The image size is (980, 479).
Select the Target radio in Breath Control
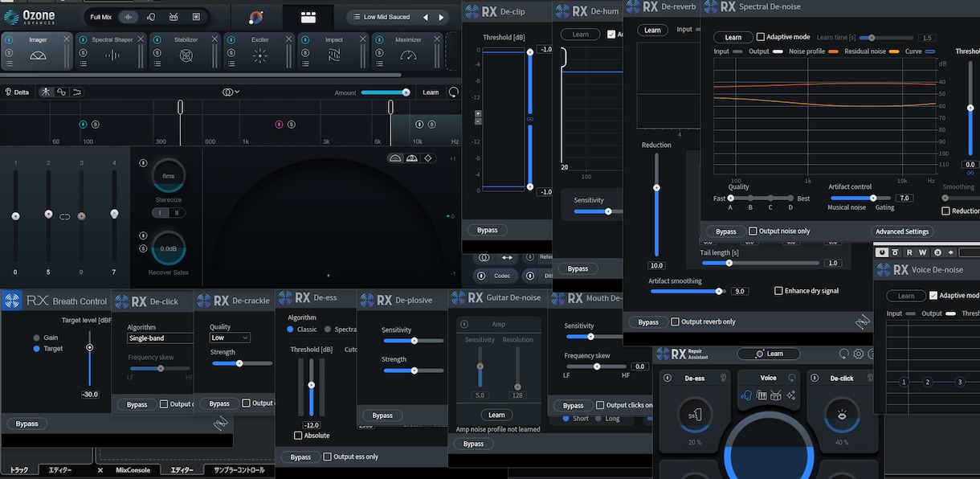pyautogui.click(x=36, y=349)
